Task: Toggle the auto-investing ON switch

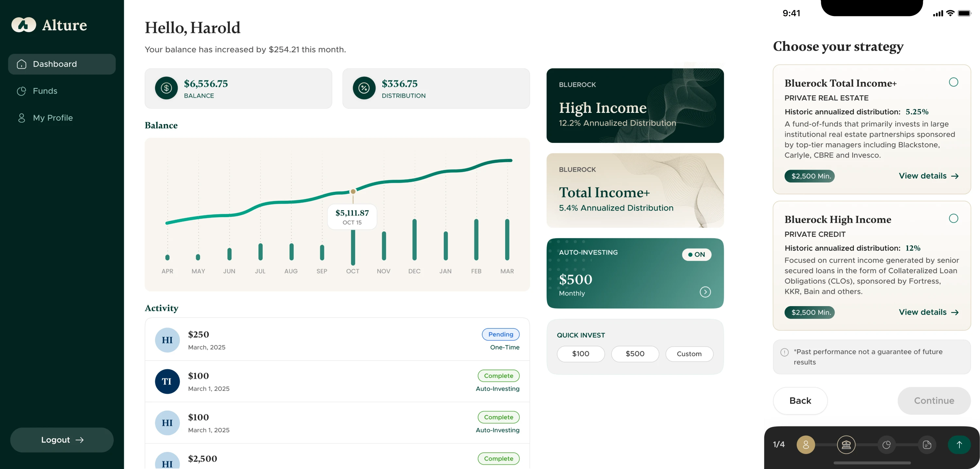Action: coord(697,255)
